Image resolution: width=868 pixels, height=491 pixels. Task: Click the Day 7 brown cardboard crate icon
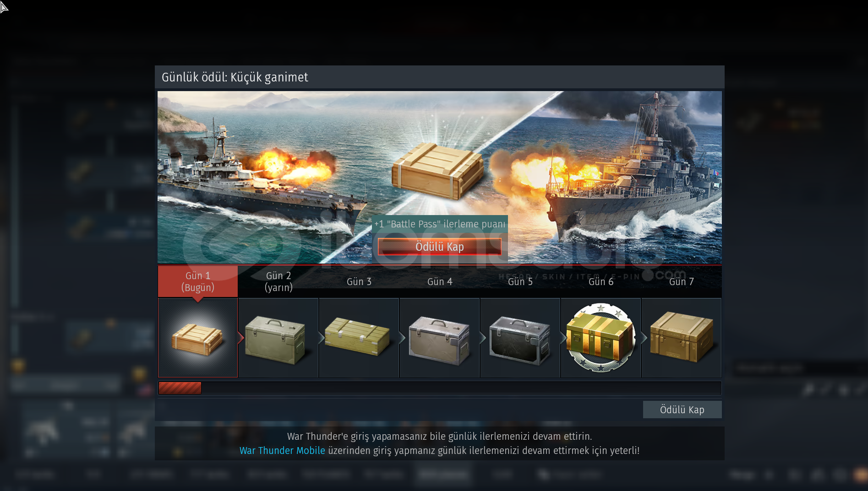click(682, 336)
